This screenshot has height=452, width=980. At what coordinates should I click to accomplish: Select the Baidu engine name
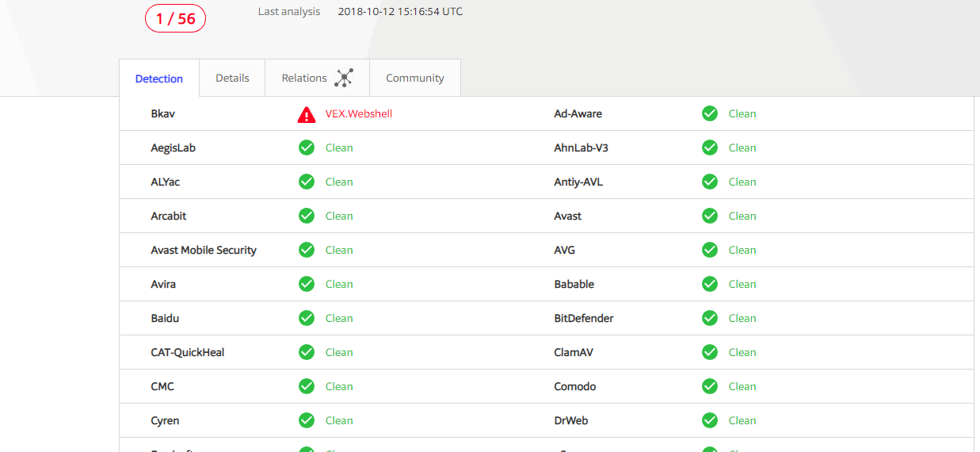pyautogui.click(x=165, y=318)
